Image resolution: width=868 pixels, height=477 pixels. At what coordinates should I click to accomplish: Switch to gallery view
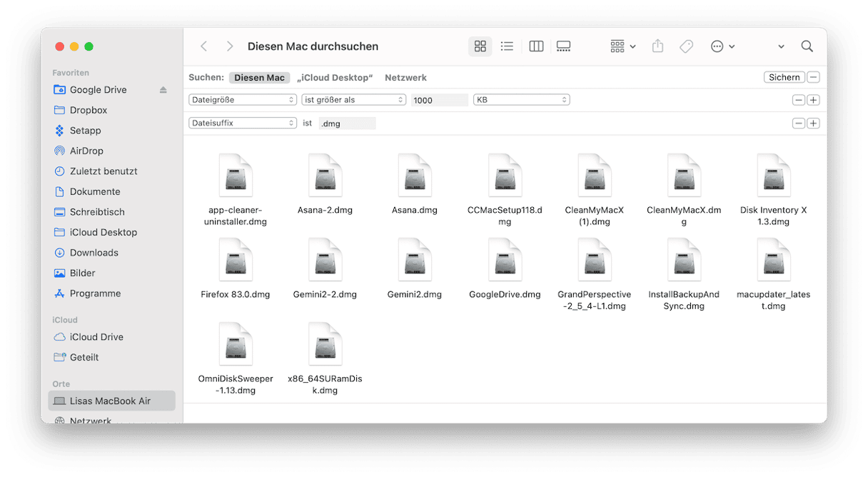tap(563, 46)
